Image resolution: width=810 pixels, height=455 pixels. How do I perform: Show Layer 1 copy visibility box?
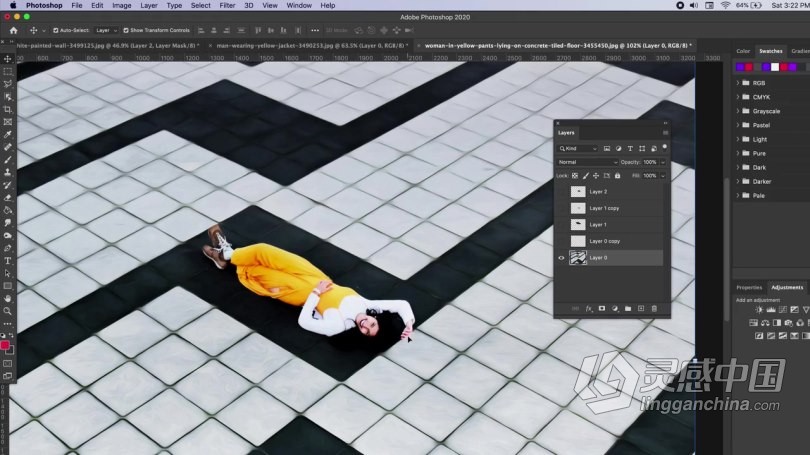pyautogui.click(x=562, y=208)
